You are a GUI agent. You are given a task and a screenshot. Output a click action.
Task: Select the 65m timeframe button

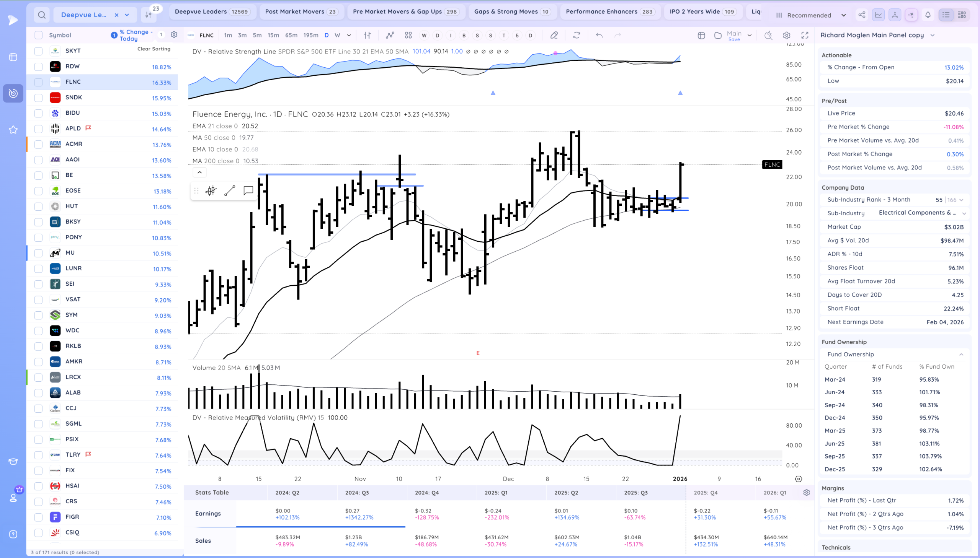[291, 35]
